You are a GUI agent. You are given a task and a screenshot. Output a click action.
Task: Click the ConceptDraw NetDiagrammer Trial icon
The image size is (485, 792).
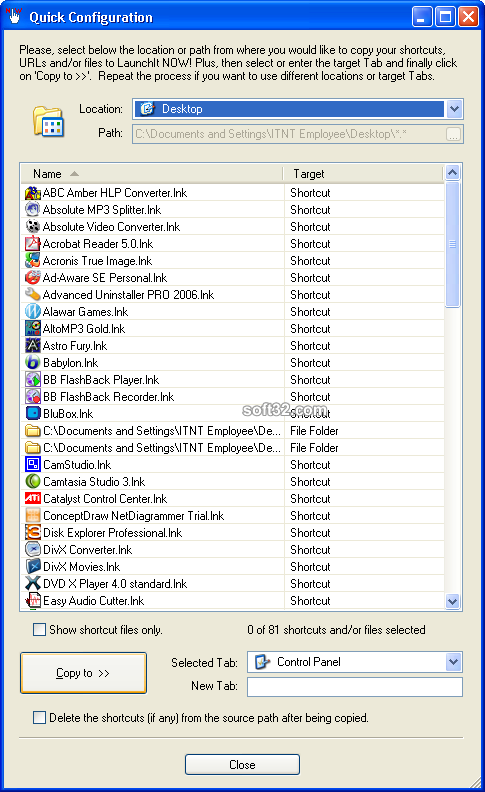(33, 516)
